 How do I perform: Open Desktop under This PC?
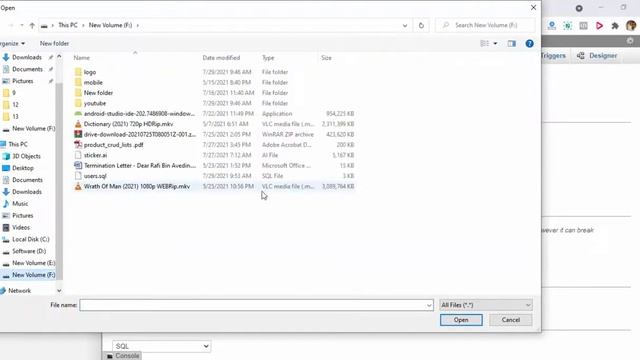tap(23, 168)
